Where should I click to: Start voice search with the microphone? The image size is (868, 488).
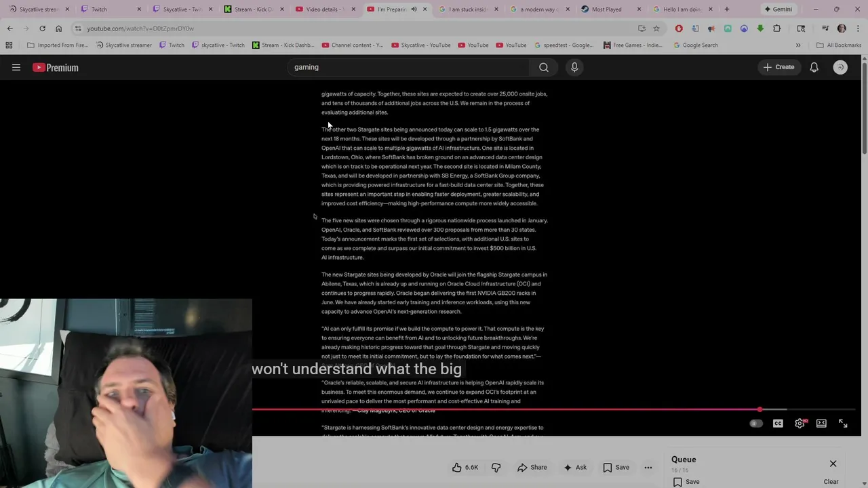[574, 67]
